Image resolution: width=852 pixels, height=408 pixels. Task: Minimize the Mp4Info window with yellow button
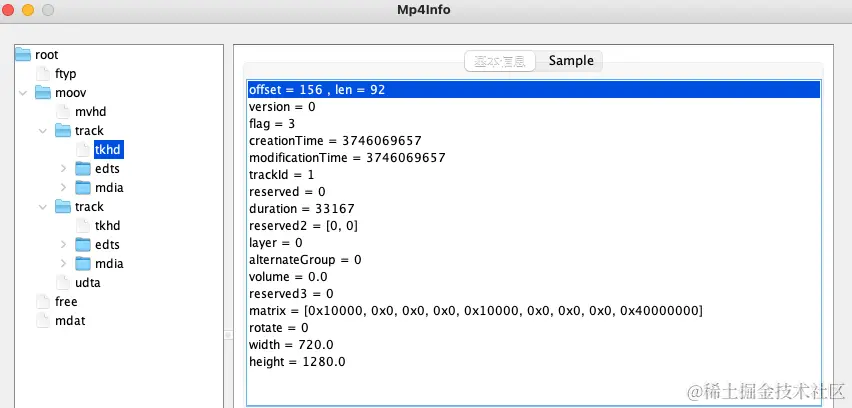coord(28,10)
